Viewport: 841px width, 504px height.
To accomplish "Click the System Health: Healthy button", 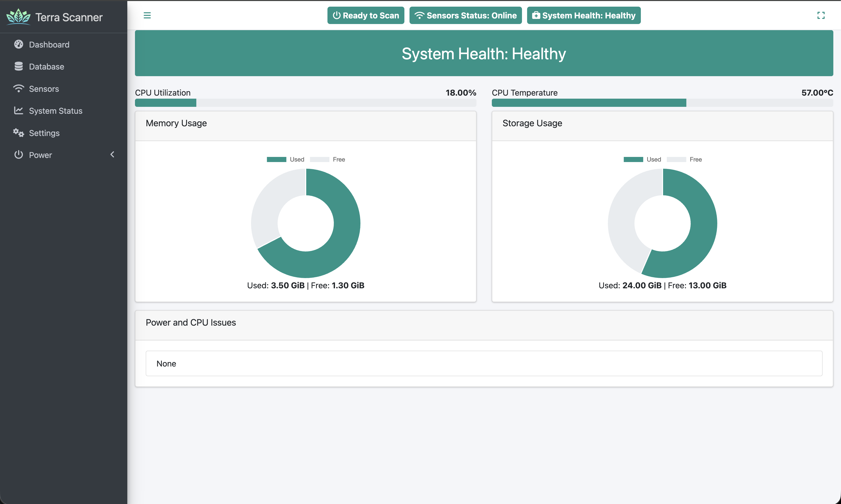I will tap(583, 15).
